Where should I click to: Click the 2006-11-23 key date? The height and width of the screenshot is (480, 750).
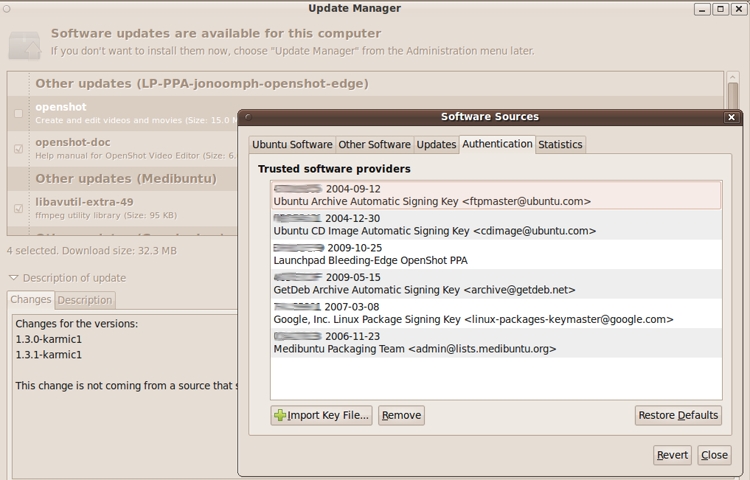(353, 336)
